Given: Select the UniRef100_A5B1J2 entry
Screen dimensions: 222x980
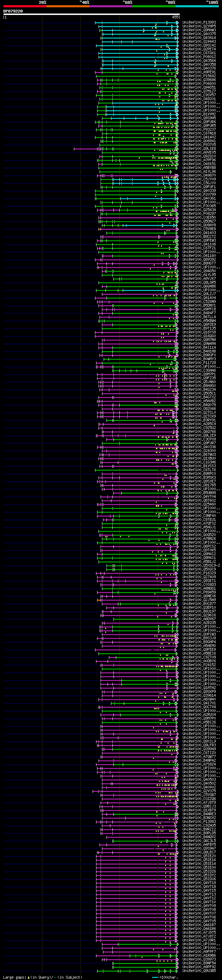Looking at the screenshot, I should (x=199, y=561).
